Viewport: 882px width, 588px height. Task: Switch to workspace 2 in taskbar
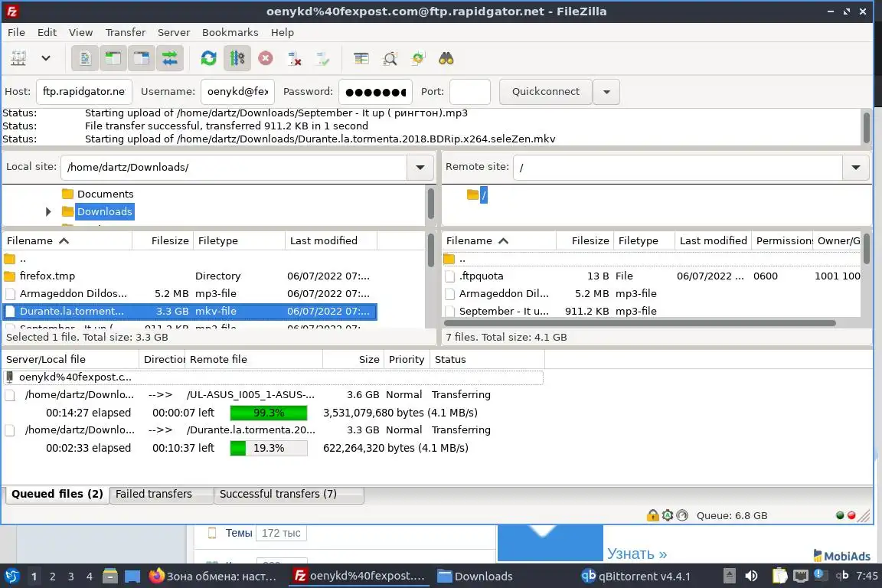pos(52,577)
